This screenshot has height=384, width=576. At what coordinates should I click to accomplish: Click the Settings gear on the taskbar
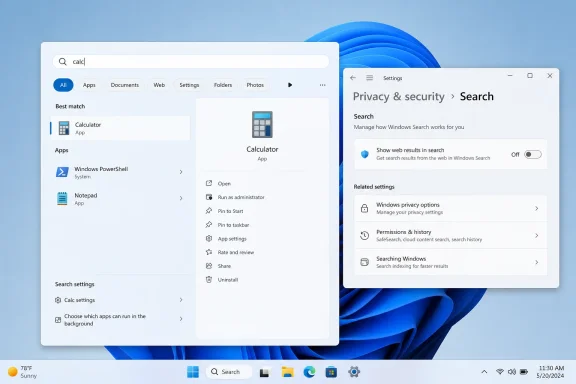pos(354,372)
